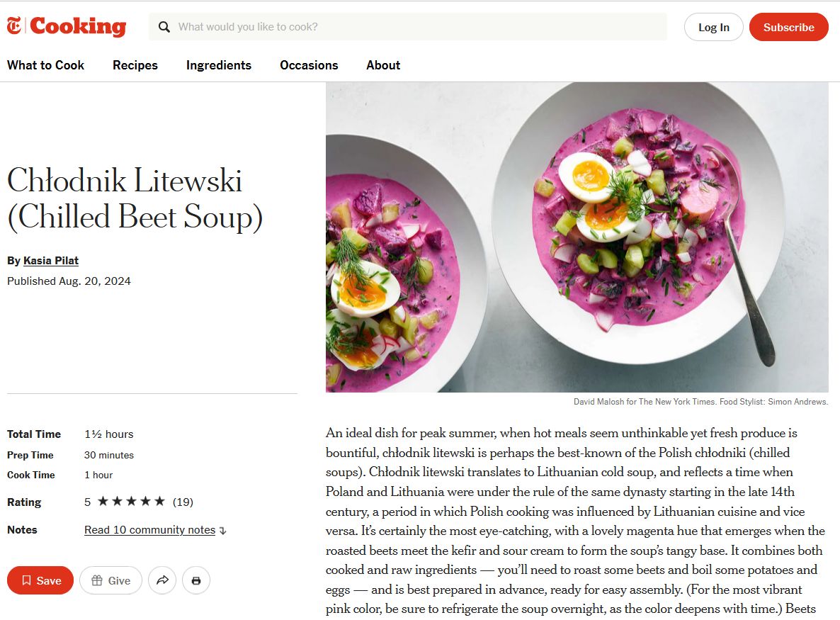Read the 10 community notes link
Image resolution: width=840 pixels, height=620 pixels.
click(149, 530)
